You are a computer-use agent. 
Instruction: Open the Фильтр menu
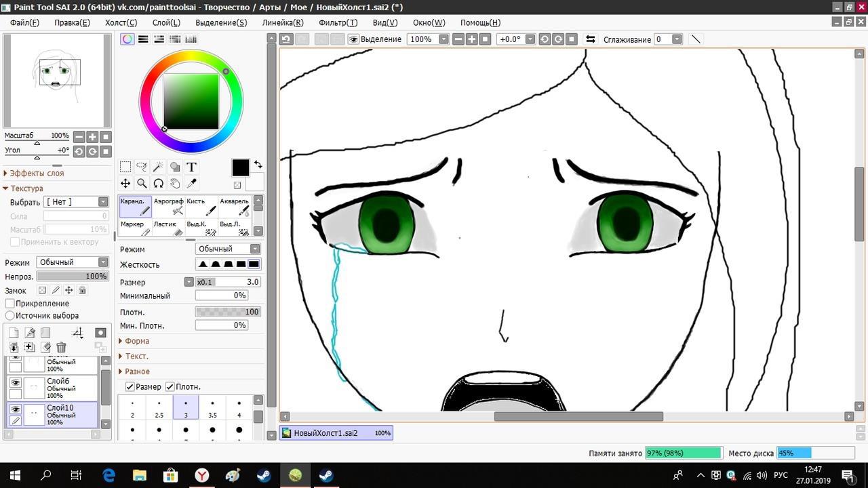point(338,22)
